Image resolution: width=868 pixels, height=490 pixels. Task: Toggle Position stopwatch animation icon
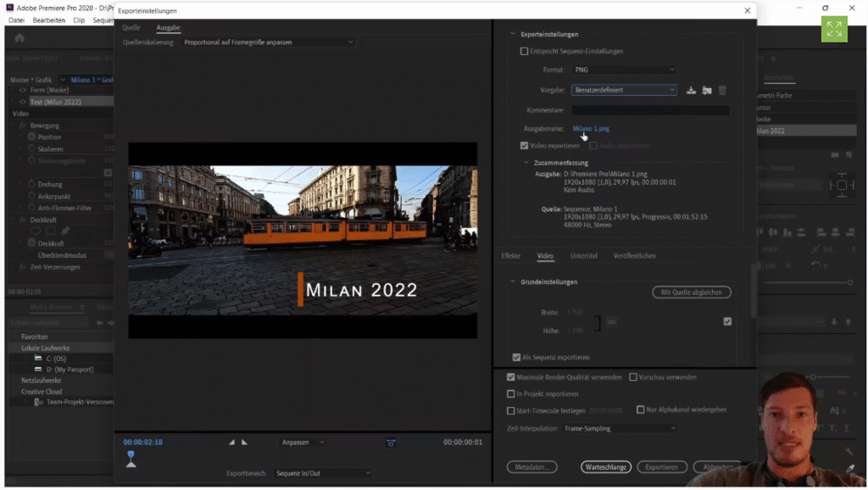(x=31, y=136)
